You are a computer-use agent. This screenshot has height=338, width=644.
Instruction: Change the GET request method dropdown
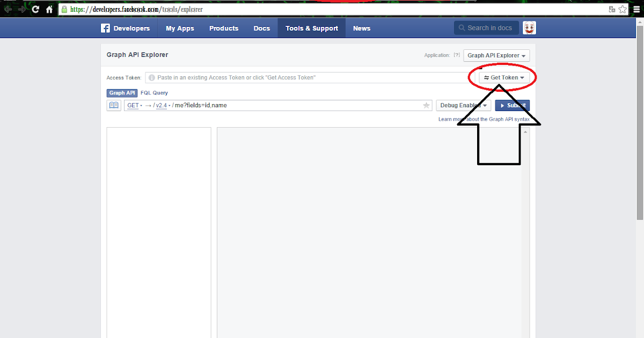click(x=135, y=105)
